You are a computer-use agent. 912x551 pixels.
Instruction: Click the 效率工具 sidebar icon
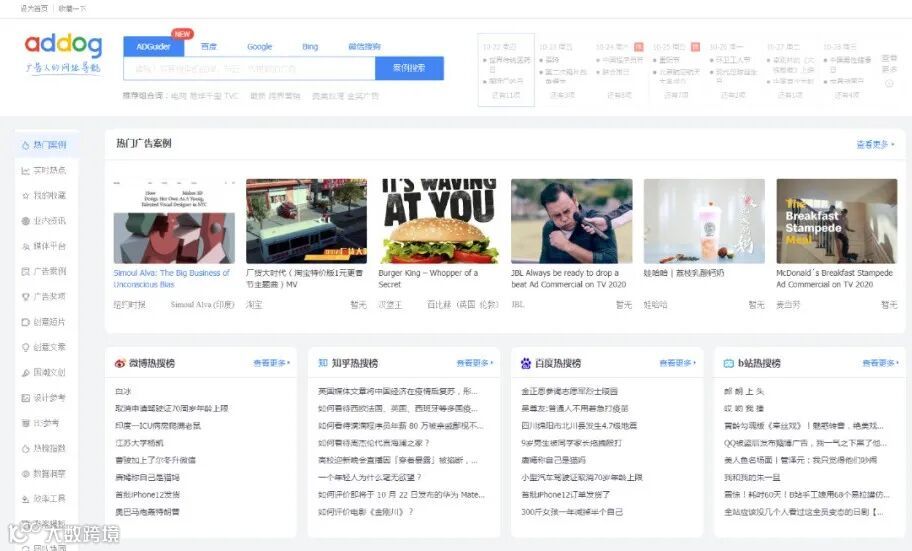[26, 499]
